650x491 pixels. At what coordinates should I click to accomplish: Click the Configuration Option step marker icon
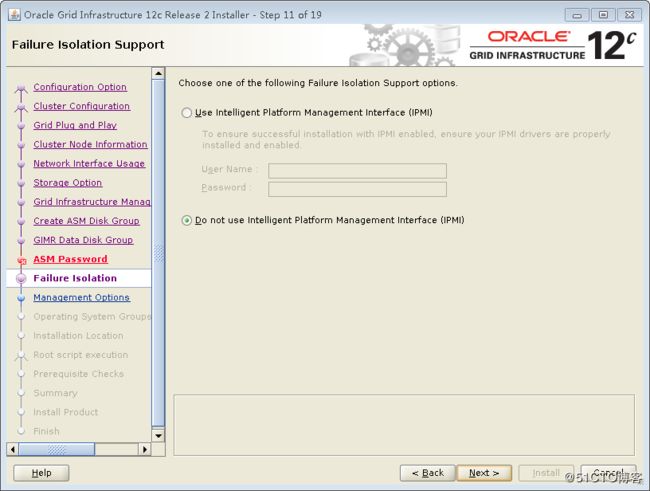(21, 88)
